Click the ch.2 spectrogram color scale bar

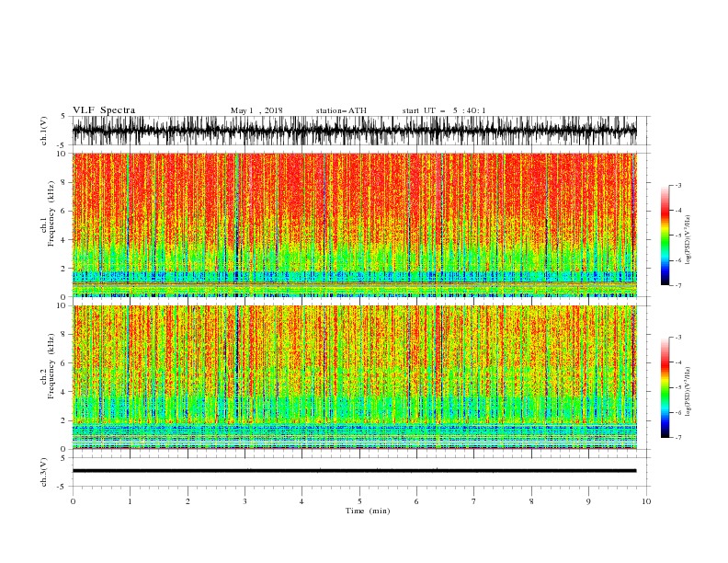pyautogui.click(x=665, y=387)
